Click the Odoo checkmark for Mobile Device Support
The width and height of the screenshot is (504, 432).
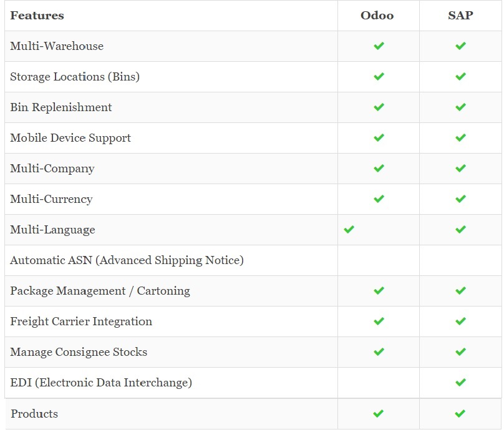point(379,138)
